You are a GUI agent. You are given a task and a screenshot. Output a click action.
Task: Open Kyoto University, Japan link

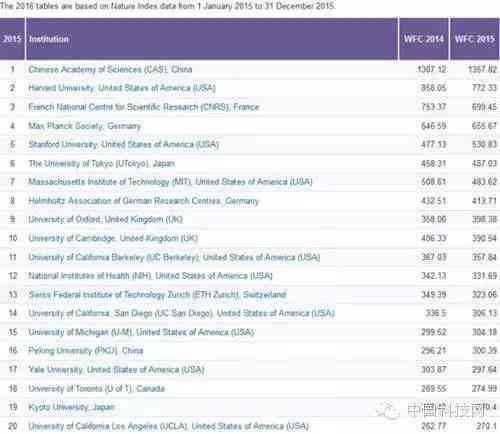pyautogui.click(x=71, y=407)
